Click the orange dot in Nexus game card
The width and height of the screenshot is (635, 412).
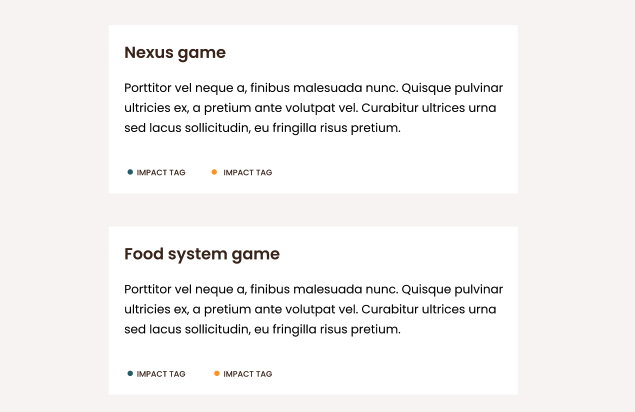click(x=214, y=172)
